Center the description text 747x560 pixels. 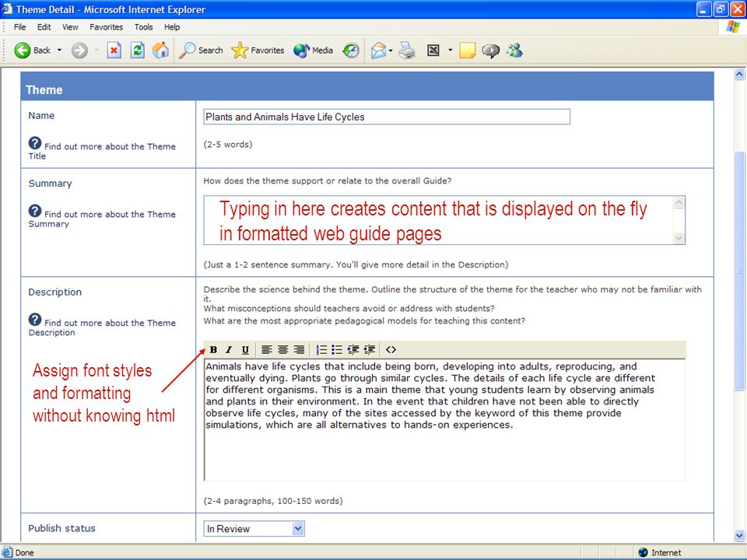(x=283, y=350)
